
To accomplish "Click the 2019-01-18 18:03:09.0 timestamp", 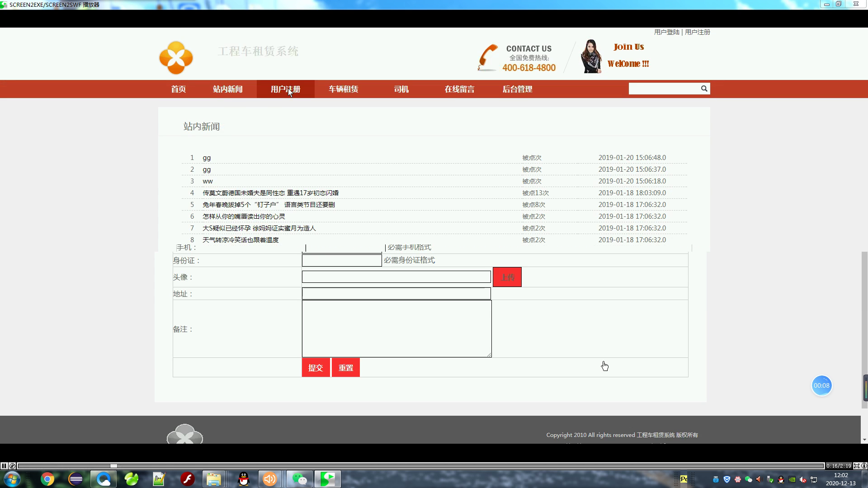I will tap(632, 193).
